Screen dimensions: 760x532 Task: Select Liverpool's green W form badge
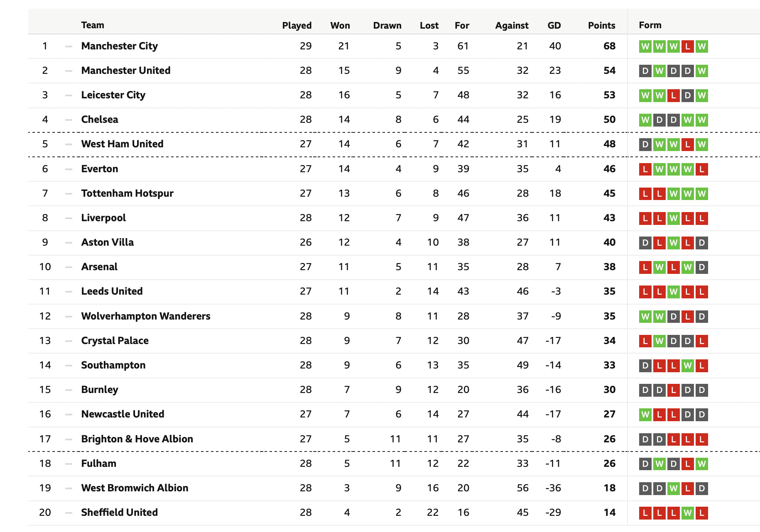pyautogui.click(x=674, y=218)
